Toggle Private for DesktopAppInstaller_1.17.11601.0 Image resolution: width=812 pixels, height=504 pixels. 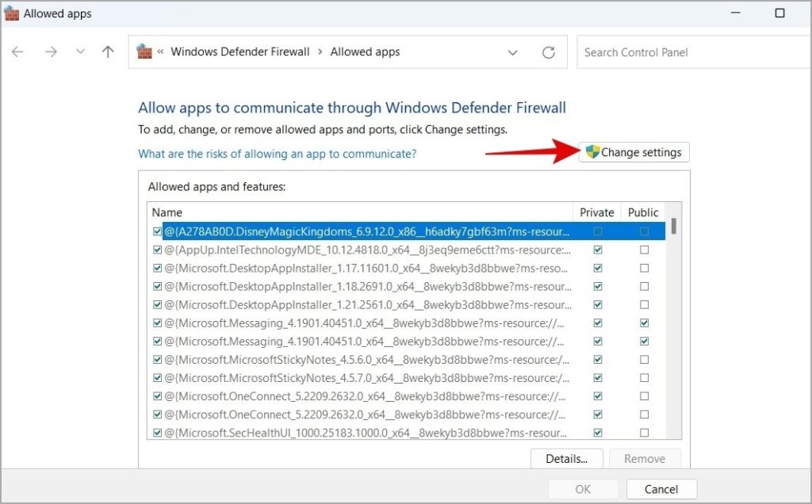598,268
